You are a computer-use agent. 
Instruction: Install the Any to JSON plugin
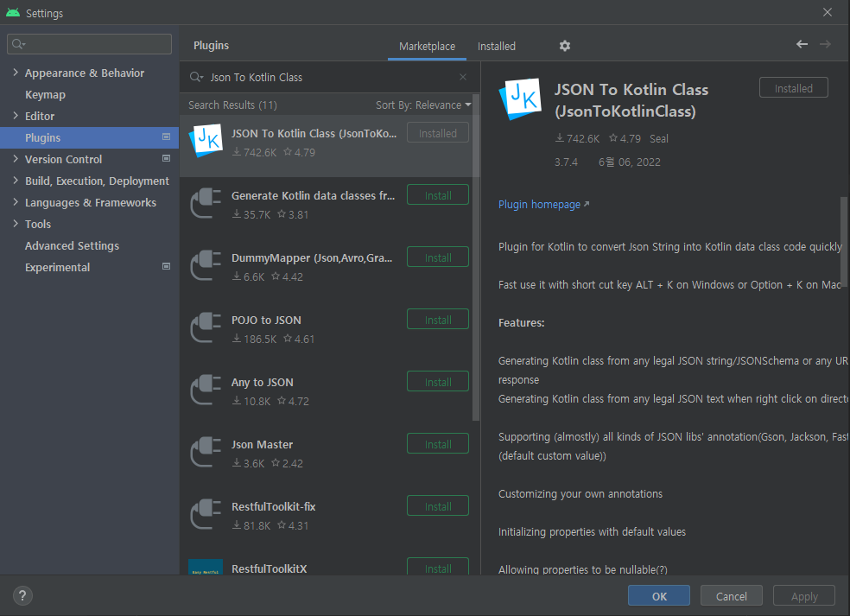[437, 382]
